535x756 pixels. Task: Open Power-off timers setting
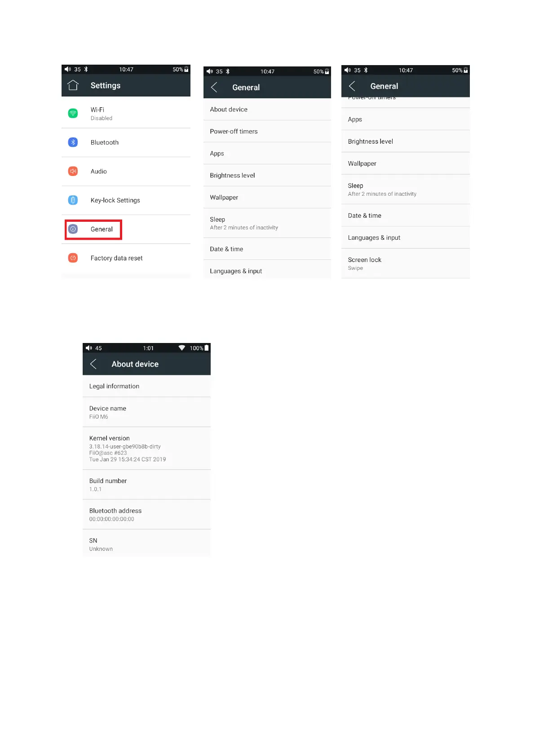click(234, 132)
